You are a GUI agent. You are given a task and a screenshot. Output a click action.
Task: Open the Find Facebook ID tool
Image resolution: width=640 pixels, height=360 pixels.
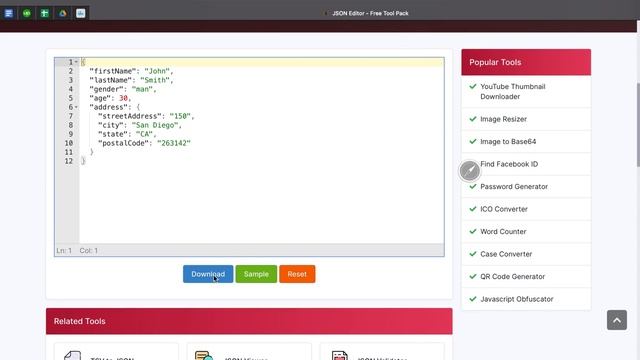click(509, 164)
